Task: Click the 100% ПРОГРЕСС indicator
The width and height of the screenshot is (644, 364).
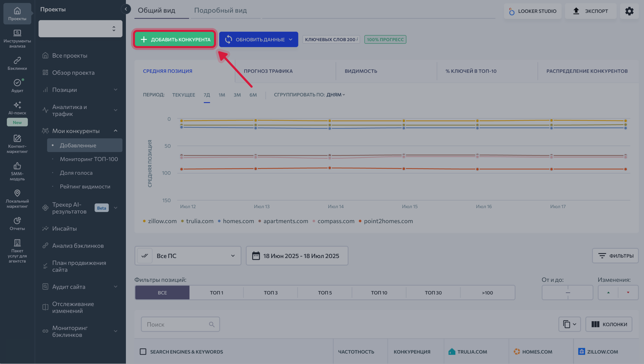Action: (385, 39)
